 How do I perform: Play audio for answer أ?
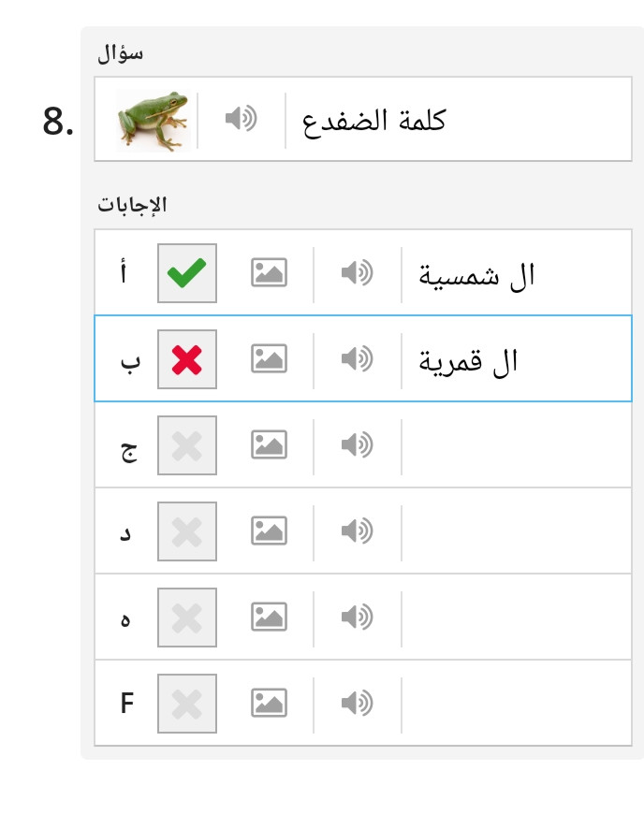tap(357, 272)
